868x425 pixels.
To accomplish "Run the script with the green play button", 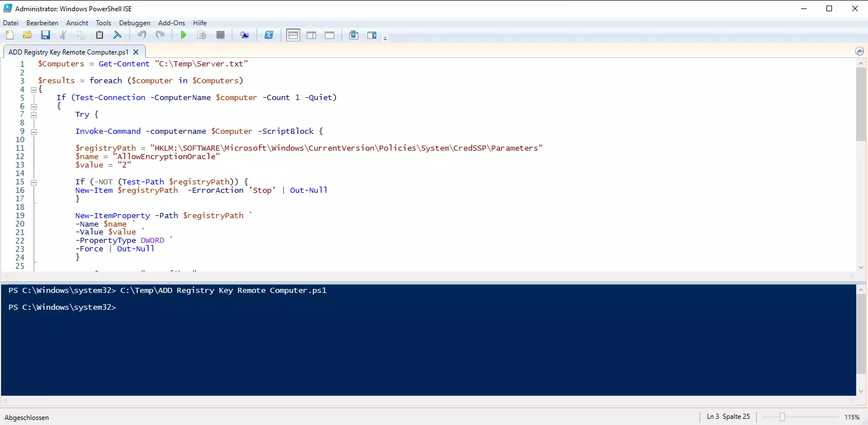I will click(x=183, y=35).
